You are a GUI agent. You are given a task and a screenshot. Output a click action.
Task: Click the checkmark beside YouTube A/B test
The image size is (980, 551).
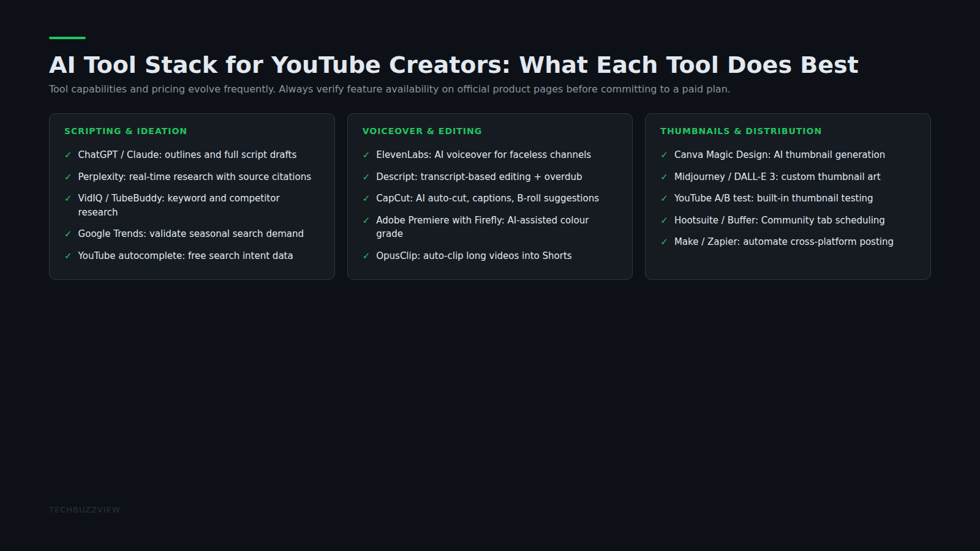[664, 199]
